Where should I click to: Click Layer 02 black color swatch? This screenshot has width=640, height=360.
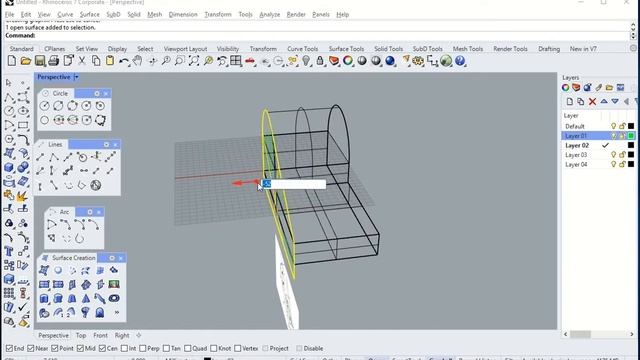[631, 145]
